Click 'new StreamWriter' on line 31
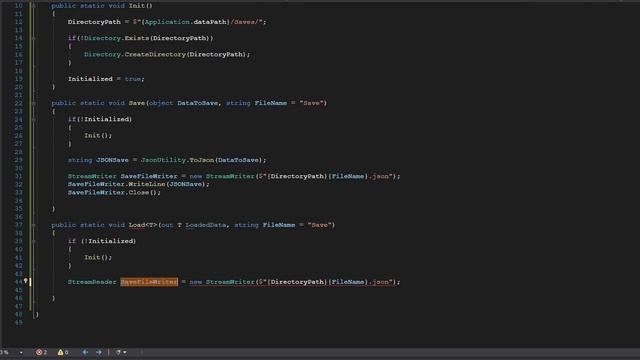 (x=222, y=176)
